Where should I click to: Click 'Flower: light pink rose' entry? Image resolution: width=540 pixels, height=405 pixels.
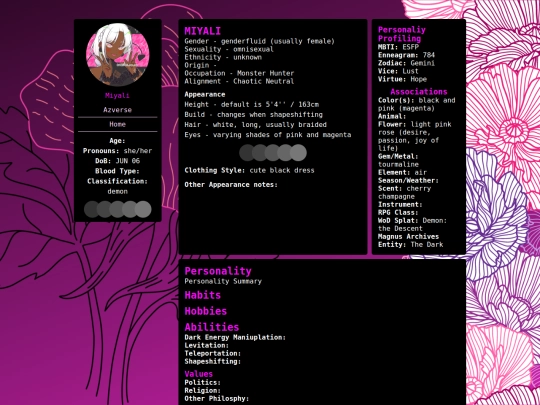coord(415,136)
